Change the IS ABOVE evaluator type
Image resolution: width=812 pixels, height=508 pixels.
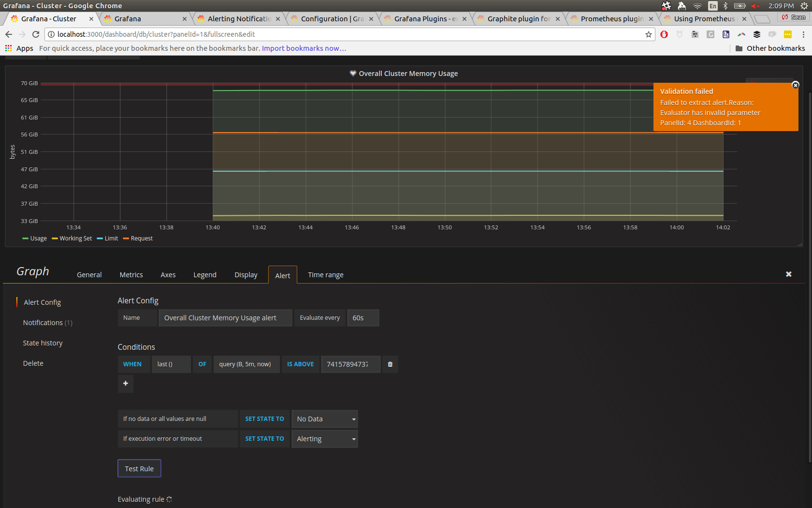[300, 364]
